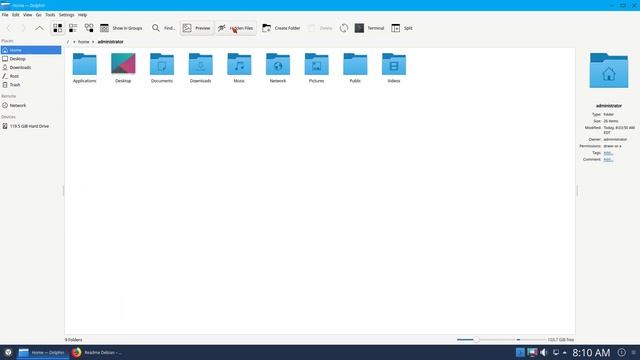The image size is (640, 360).
Task: Click Add link next to Tags
Action: pyautogui.click(x=608, y=153)
